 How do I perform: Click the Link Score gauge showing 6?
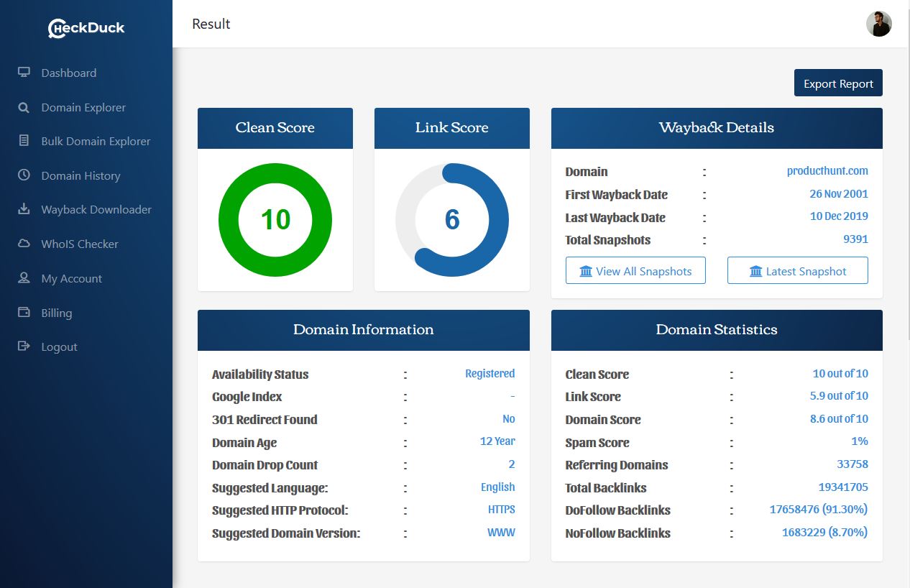451,220
